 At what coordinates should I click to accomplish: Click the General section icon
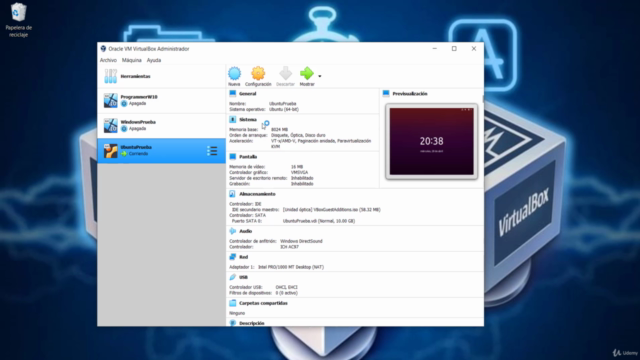[233, 93]
